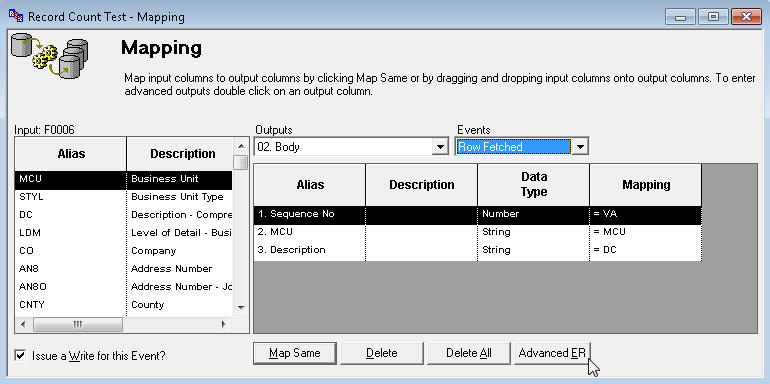Click the = DC mapping cell
Image resolution: width=770 pixels, height=384 pixels.
tap(645, 251)
